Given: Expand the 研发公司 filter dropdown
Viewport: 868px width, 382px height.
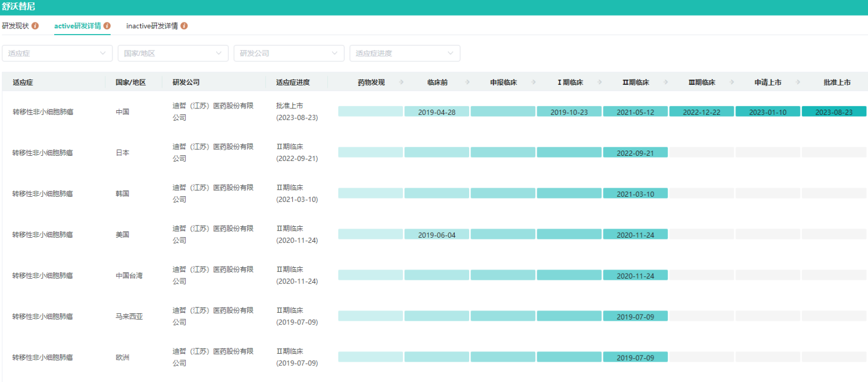Looking at the screenshot, I should pyautogui.click(x=289, y=53).
